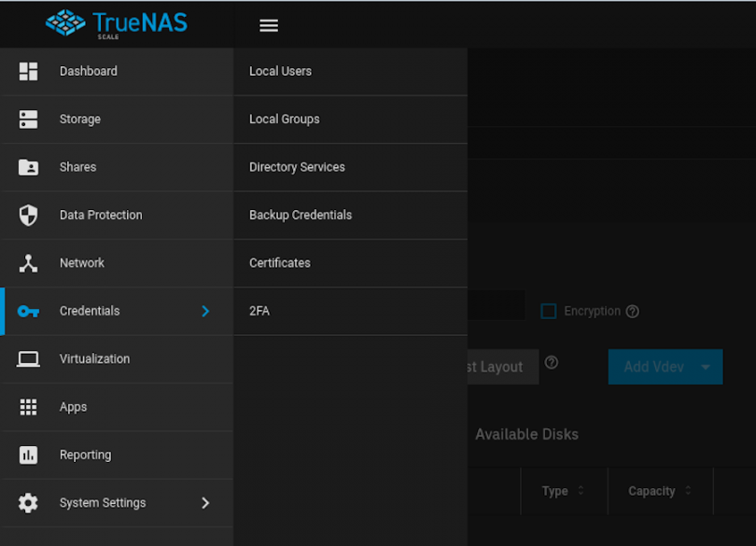The height and width of the screenshot is (546, 756).
Task: Select the Data Protection shield icon
Action: coord(27,215)
